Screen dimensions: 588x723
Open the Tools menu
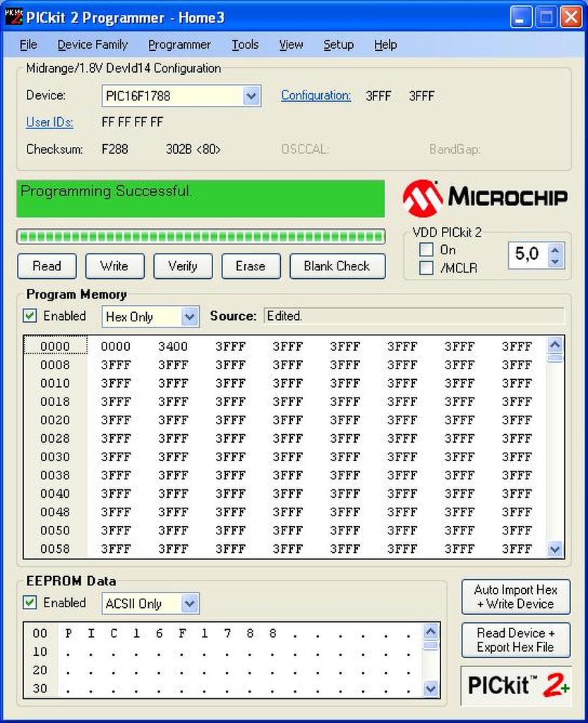pos(245,44)
